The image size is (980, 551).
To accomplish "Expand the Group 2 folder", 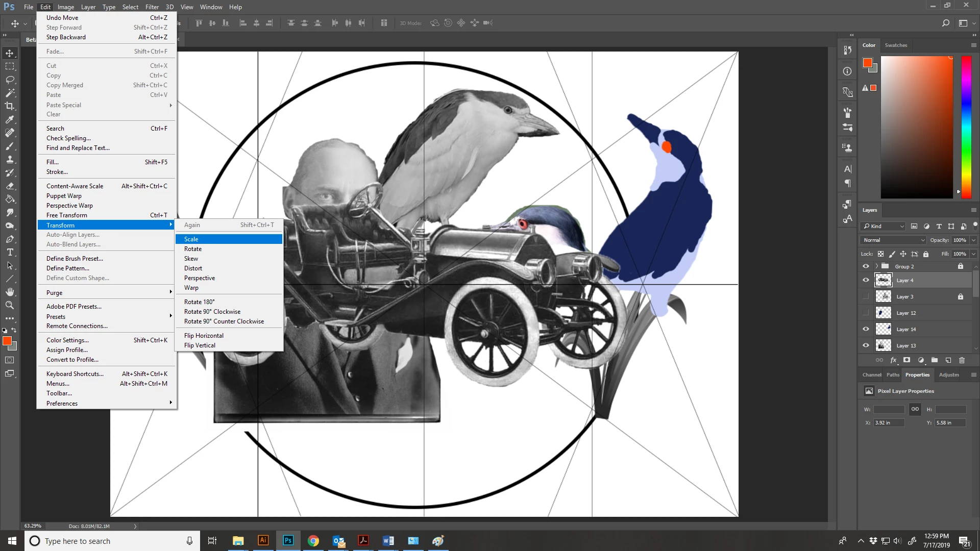I will pos(877,266).
